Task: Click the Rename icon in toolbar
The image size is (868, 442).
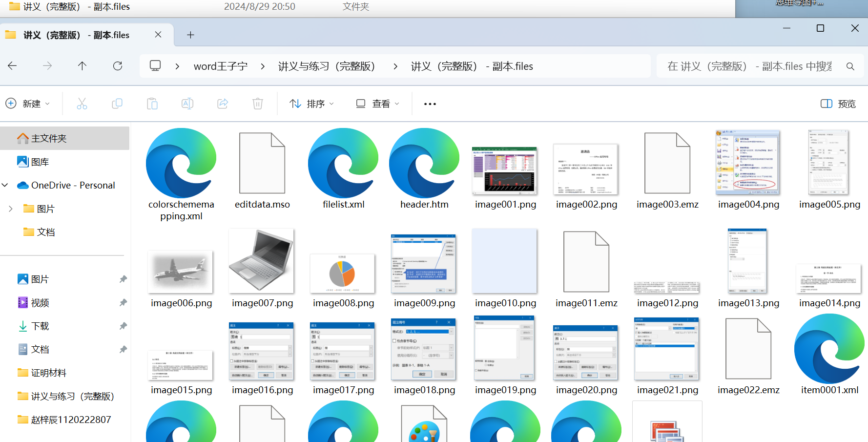Action: click(x=187, y=104)
